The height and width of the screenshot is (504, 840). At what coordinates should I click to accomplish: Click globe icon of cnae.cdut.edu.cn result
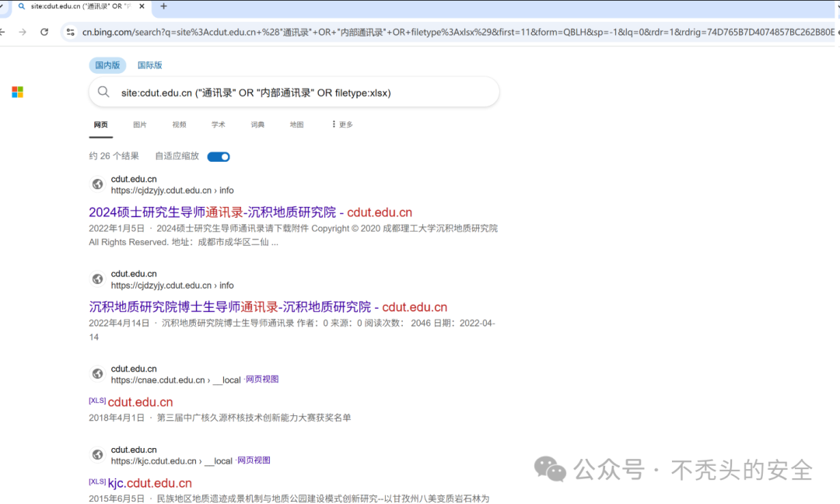(97, 374)
